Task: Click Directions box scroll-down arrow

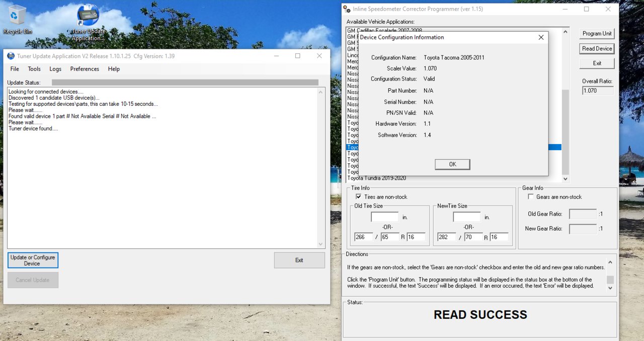Action: [610, 288]
